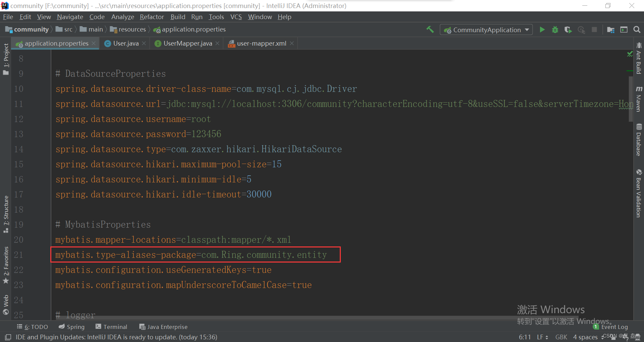Click community in the breadcrumb bar
This screenshot has width=644, height=342.
coord(28,30)
